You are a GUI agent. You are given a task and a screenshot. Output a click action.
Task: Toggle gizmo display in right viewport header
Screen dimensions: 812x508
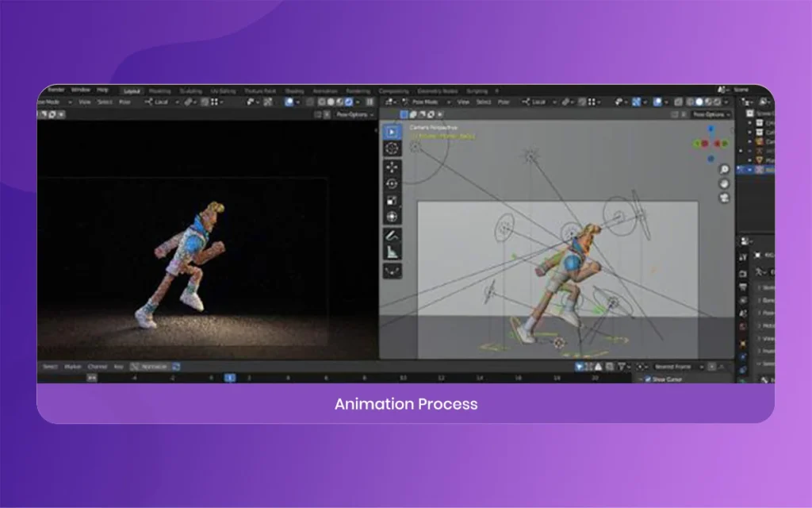pyautogui.click(x=637, y=102)
